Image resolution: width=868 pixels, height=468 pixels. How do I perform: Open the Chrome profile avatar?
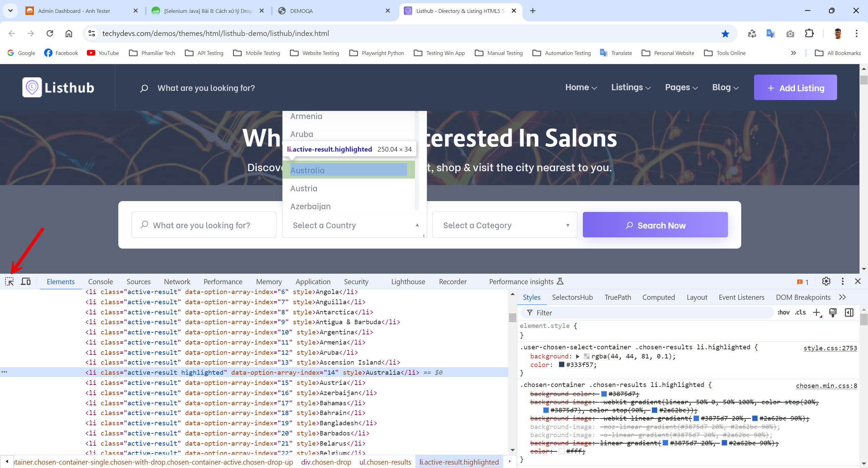pos(838,33)
